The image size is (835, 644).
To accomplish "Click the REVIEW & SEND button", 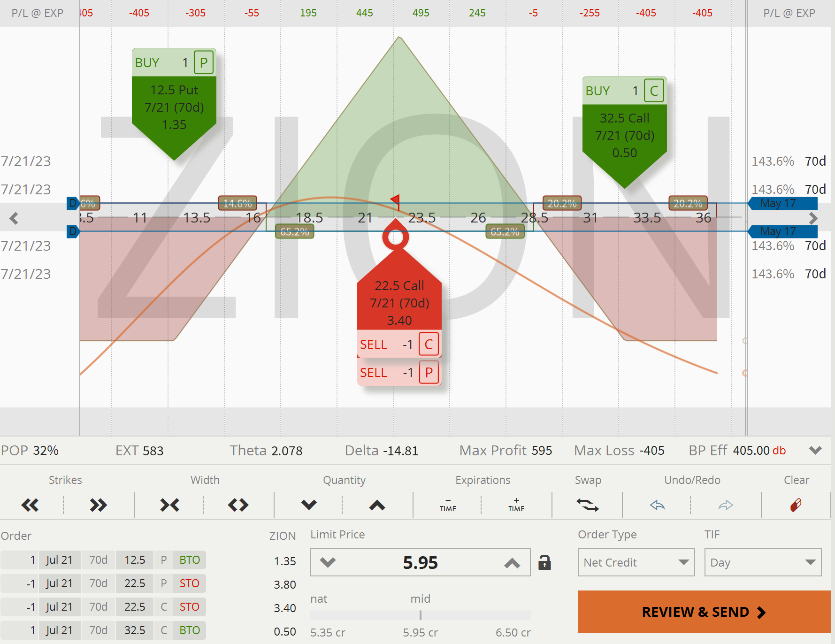I will pos(705,612).
